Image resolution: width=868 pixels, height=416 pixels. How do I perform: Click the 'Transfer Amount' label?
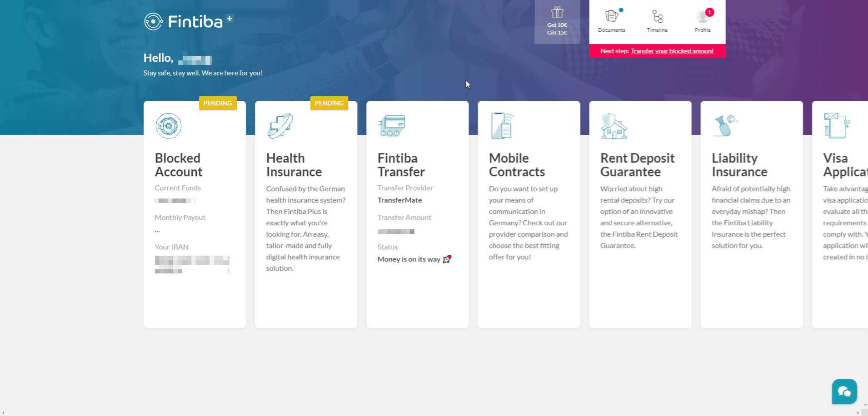pyautogui.click(x=404, y=218)
